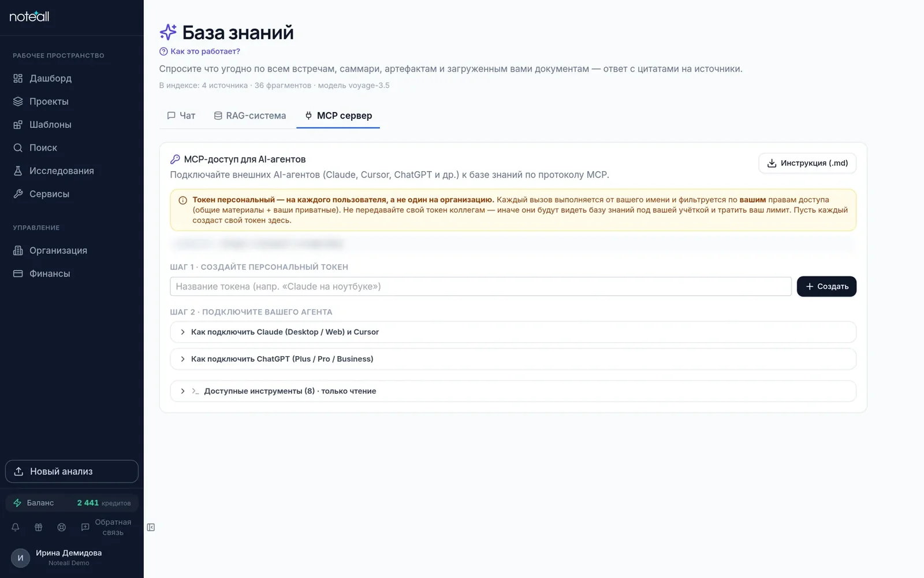Switch to the RAG-система tab
This screenshot has height=578, width=924.
click(249, 116)
